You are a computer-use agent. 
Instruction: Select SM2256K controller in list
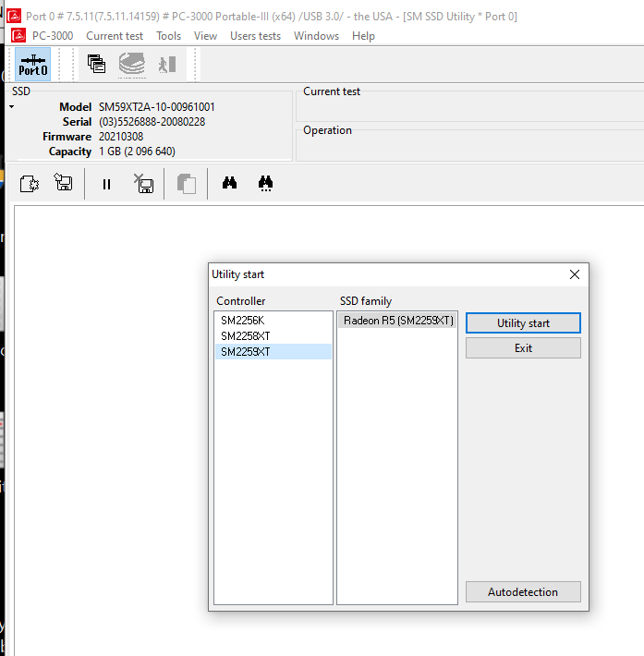point(273,321)
